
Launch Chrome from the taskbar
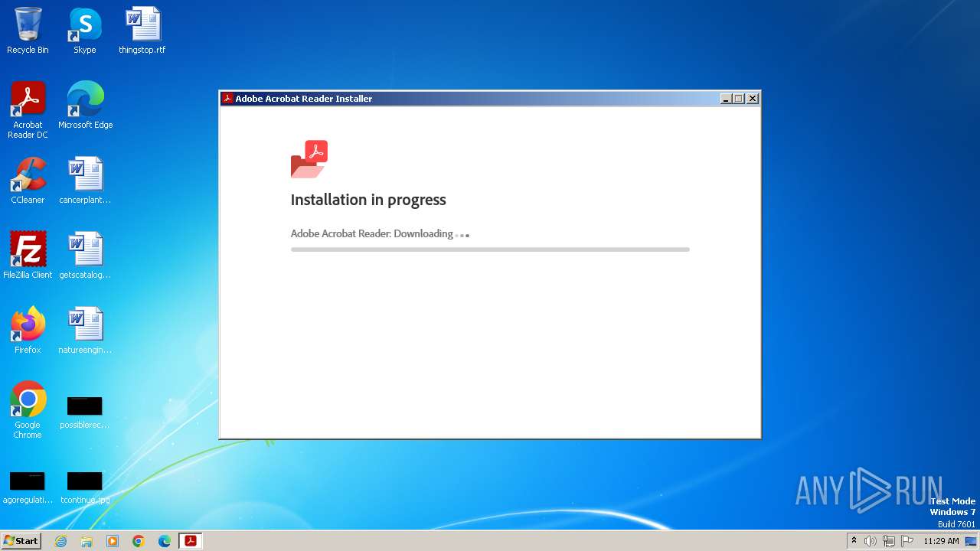[x=139, y=541]
